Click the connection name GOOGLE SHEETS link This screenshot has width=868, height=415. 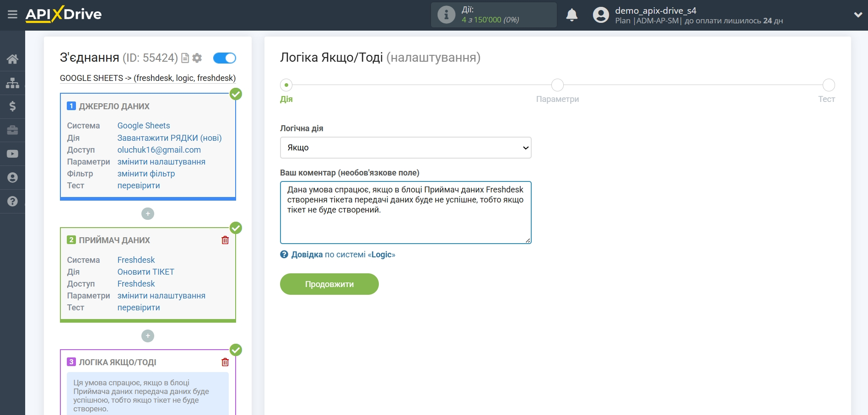pos(148,78)
